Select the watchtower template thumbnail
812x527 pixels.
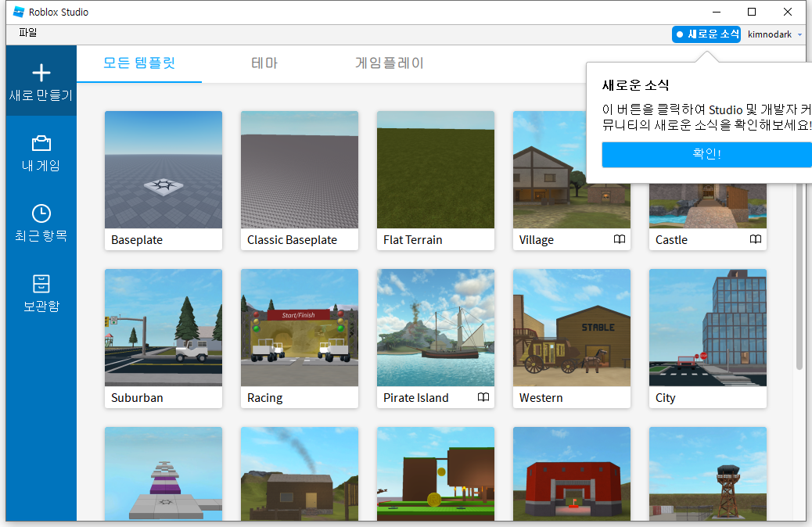pos(708,474)
